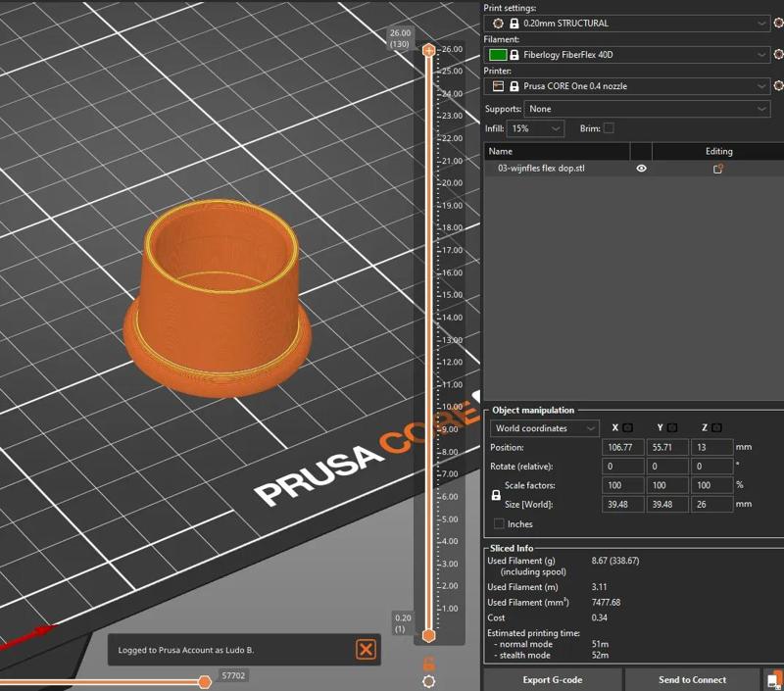Click the 26.00 (130) layer label
The width and height of the screenshot is (784, 691).
(x=400, y=38)
